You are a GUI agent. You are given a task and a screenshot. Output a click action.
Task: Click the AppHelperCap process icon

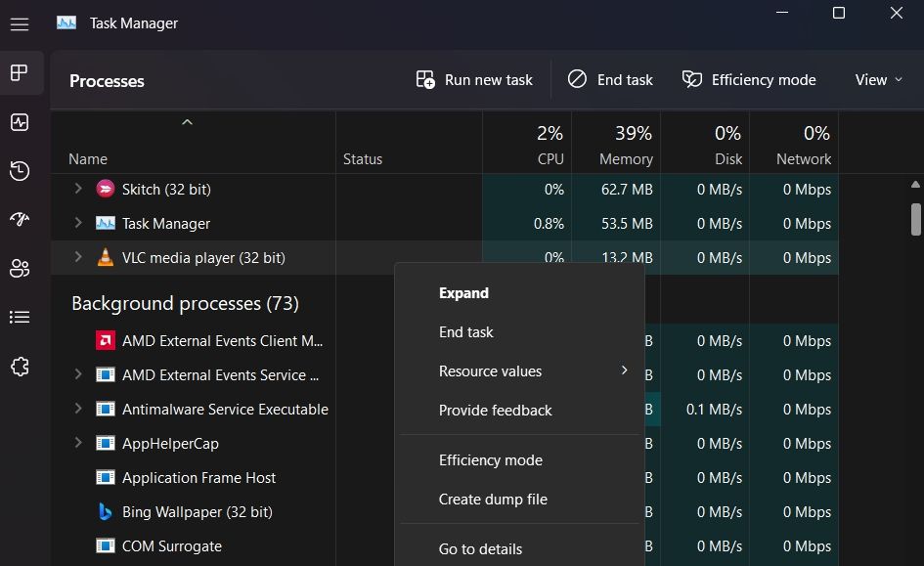click(x=106, y=443)
